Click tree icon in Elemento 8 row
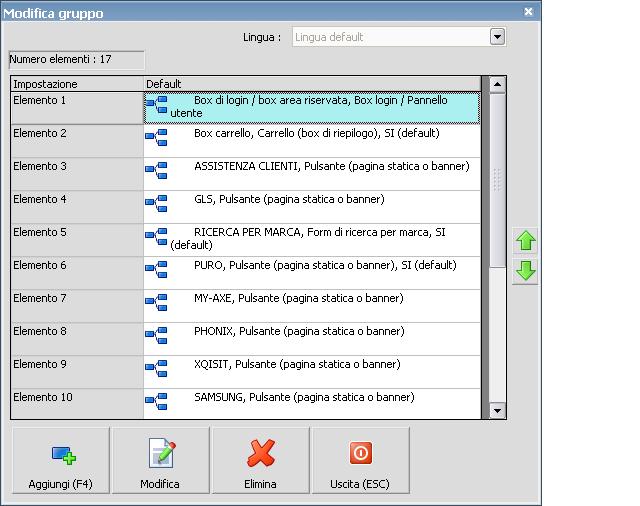The width and height of the screenshot is (640, 506). pos(156,336)
